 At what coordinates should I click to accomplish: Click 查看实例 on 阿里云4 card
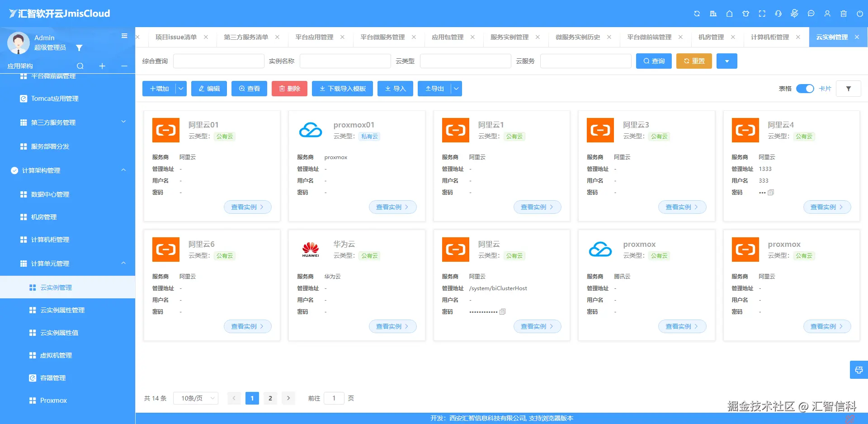coord(827,207)
